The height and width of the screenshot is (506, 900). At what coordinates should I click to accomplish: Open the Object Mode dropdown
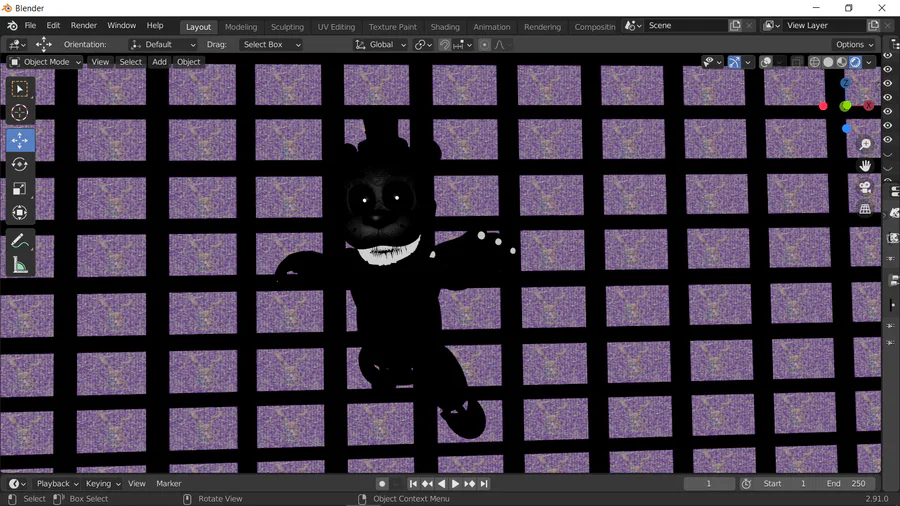pyautogui.click(x=45, y=62)
